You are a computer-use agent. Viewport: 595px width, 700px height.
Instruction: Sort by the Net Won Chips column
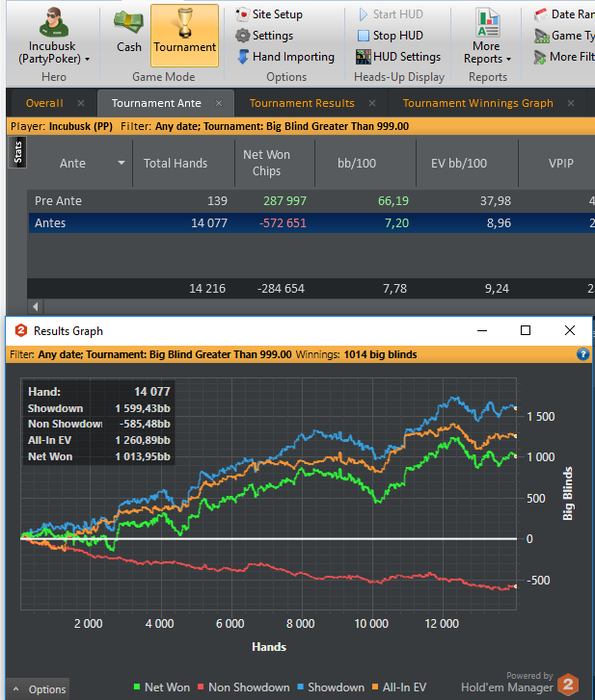coord(266,163)
